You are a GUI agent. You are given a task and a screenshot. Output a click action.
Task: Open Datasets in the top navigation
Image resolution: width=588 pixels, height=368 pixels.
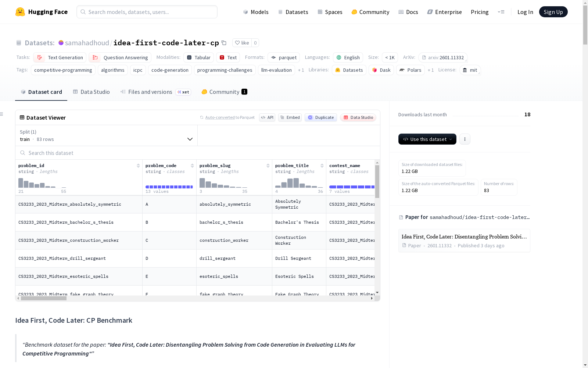[x=293, y=12]
